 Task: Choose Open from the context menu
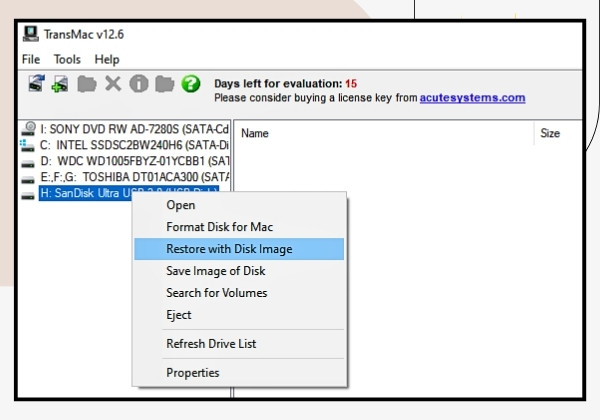click(239, 205)
